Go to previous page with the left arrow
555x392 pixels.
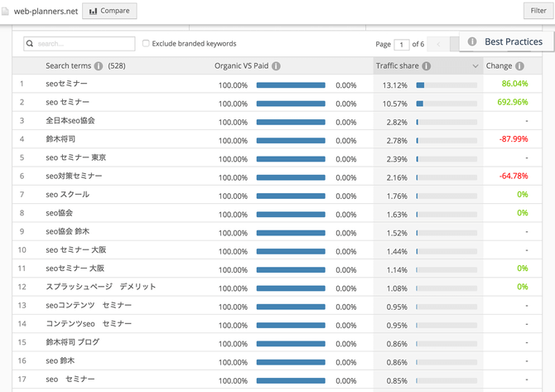click(x=438, y=44)
